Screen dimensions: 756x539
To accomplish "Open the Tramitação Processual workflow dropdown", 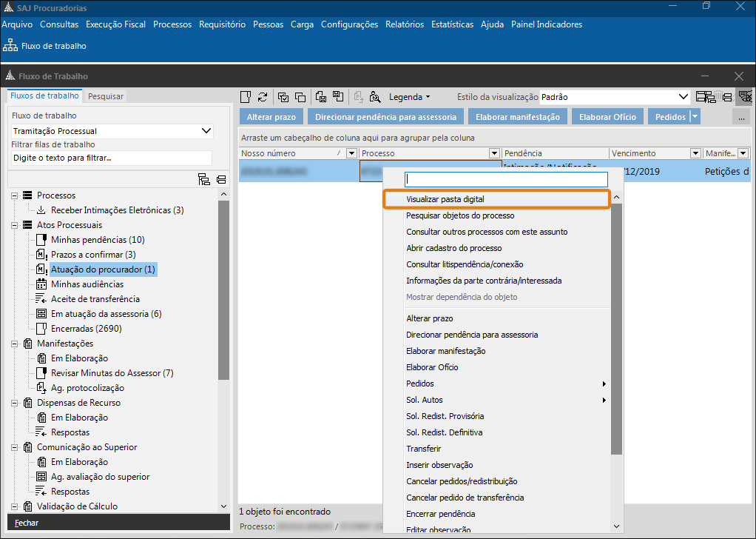I will 206,131.
